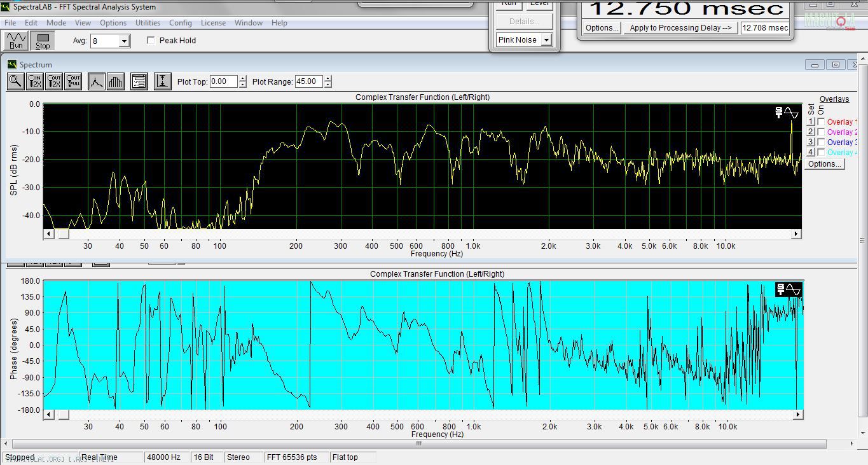
Task: Enable the Peak Hold checkbox
Action: 151,41
